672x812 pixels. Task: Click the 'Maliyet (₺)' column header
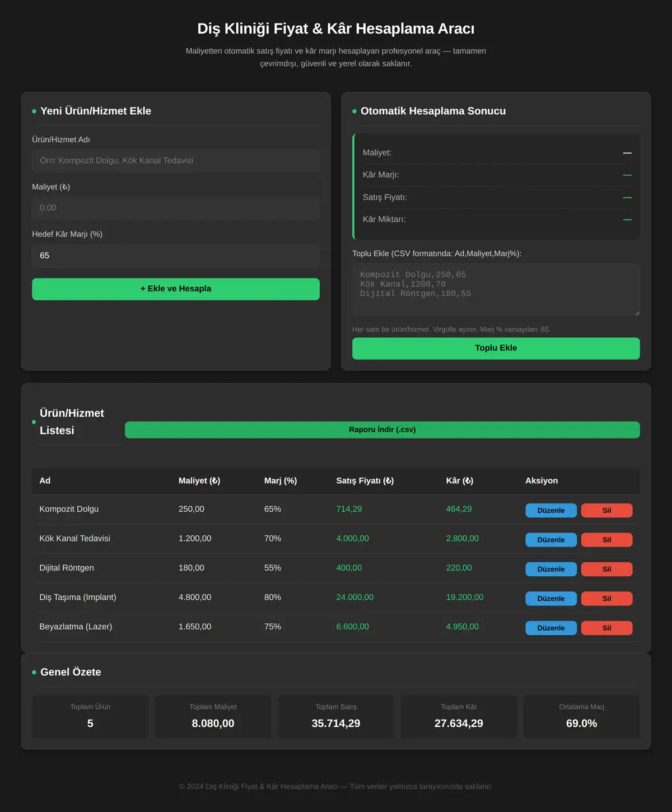pos(199,481)
